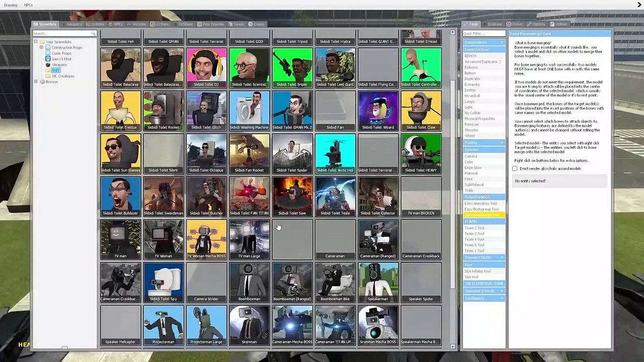Spawn the Skibidi Toilet Bulldozer NPC
This screenshot has height=362, width=644.
[x=120, y=197]
